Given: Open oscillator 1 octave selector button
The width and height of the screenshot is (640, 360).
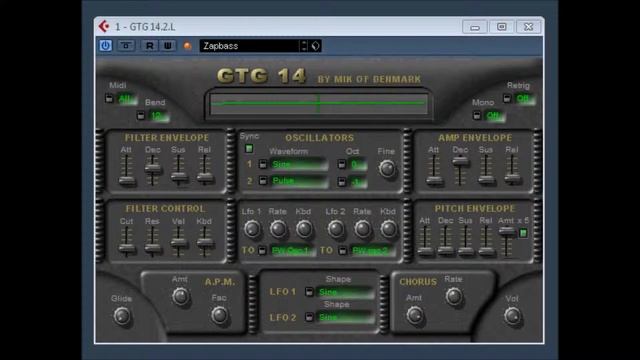Looking at the screenshot, I should 342,164.
